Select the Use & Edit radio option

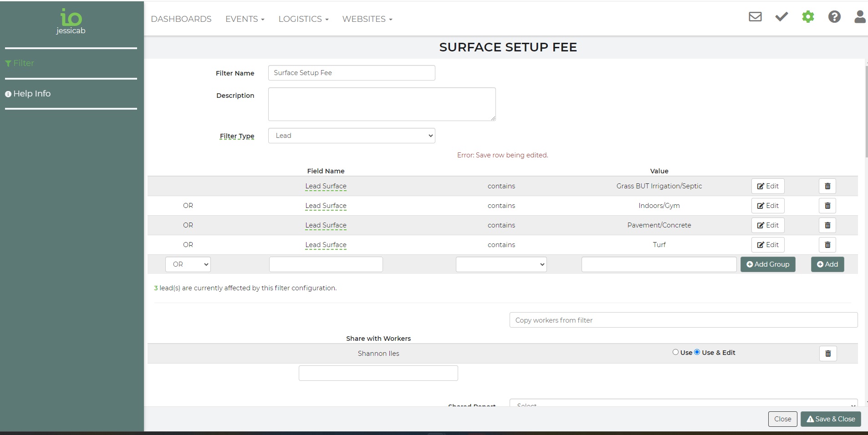tap(697, 352)
